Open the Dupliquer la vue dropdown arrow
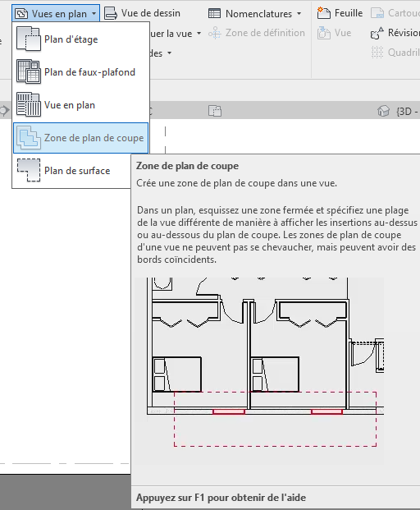Screen dimensions: 420x510 coord(199,33)
